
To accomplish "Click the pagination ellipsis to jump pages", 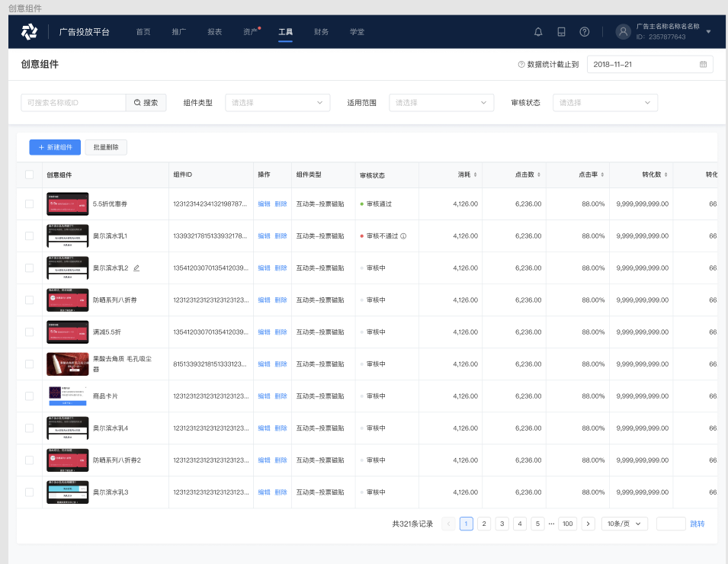I will click(x=551, y=524).
